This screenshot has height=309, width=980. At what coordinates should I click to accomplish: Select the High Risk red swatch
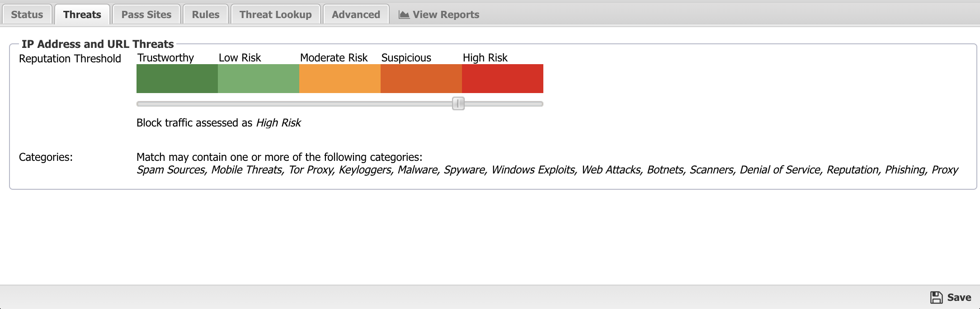point(503,79)
